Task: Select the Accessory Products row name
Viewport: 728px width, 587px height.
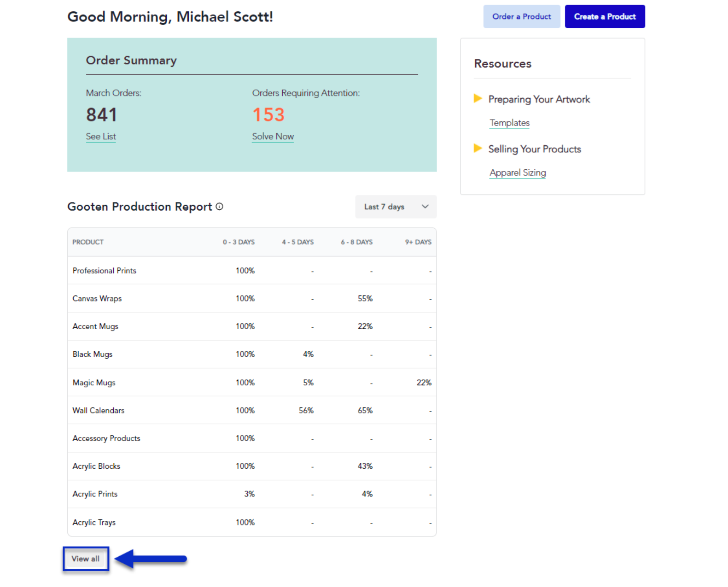Action: [106, 438]
